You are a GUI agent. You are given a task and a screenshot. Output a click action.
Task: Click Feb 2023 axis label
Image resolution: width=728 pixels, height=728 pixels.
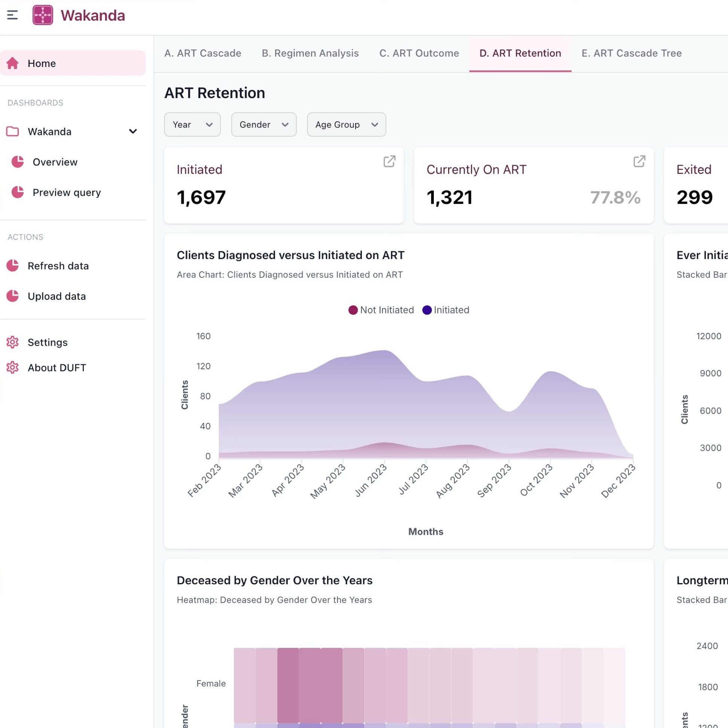[204, 481]
